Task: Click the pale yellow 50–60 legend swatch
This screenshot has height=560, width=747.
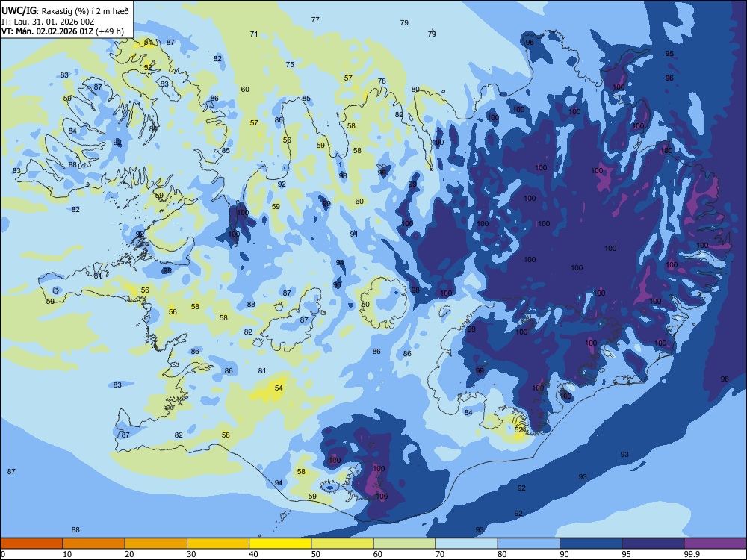Action: 342,544
